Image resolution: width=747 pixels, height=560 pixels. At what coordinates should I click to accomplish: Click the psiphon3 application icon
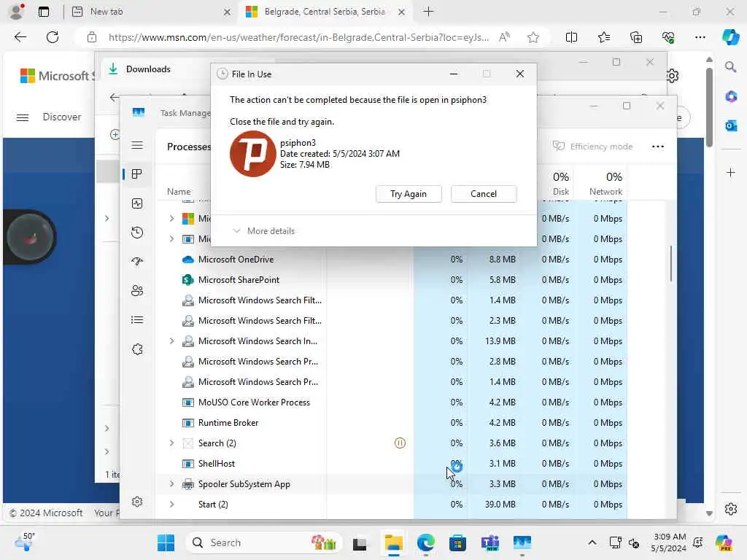tap(252, 154)
